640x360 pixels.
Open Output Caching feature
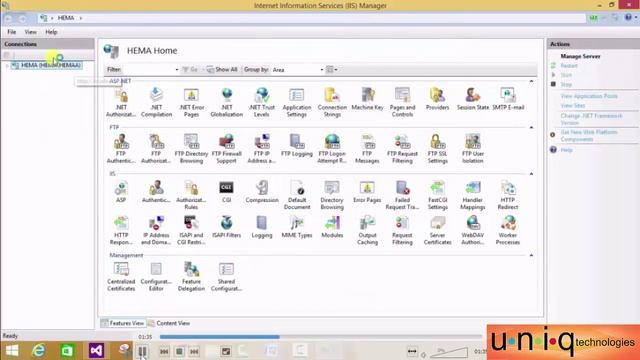tap(367, 230)
